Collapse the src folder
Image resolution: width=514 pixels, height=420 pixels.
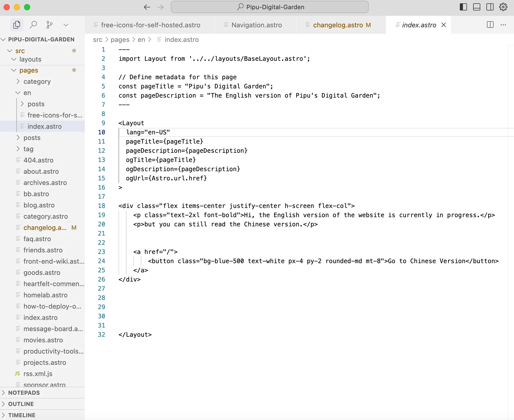pos(42,51)
